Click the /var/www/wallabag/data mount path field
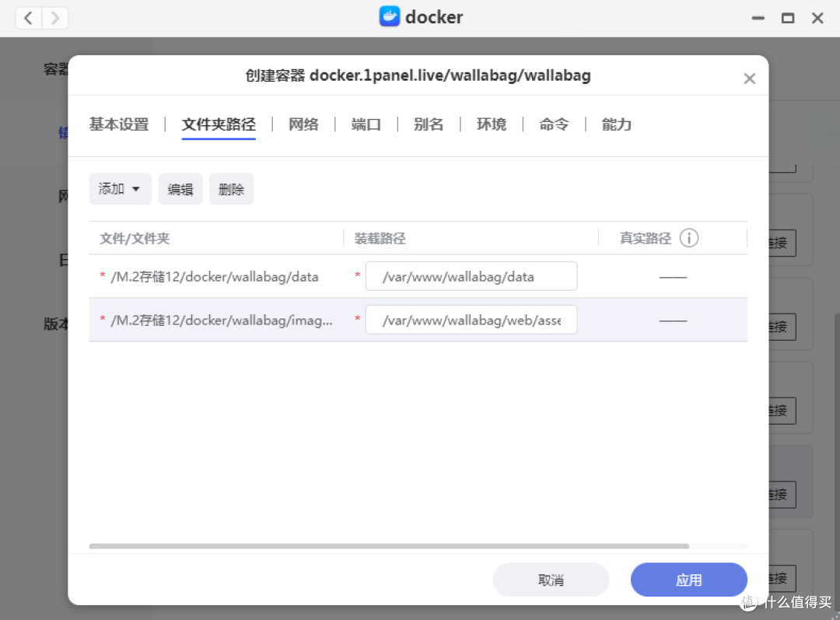Image resolution: width=840 pixels, height=620 pixels. click(x=471, y=275)
